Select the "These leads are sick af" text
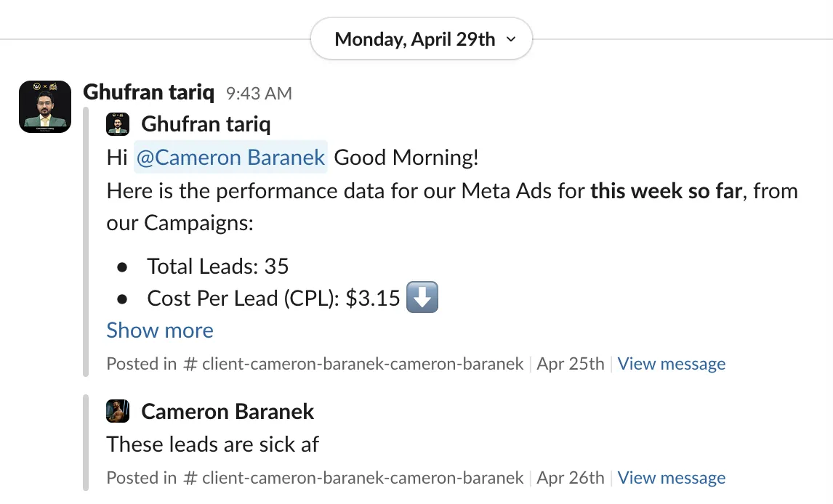Screen dimensions: 833x504 pos(212,444)
